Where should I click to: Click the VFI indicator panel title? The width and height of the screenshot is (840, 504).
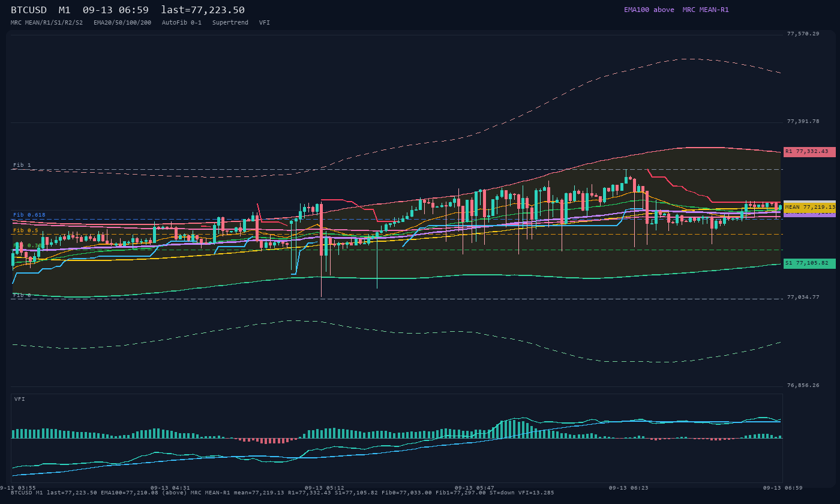pyautogui.click(x=20, y=399)
